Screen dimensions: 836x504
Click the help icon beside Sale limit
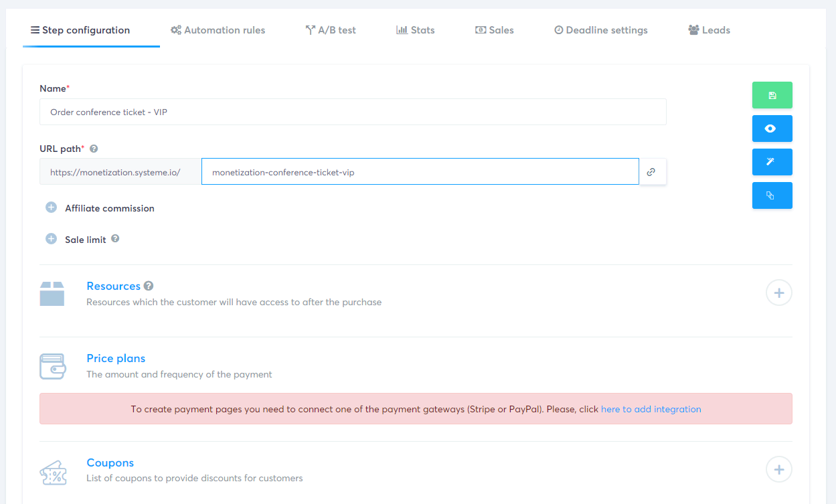(x=115, y=238)
